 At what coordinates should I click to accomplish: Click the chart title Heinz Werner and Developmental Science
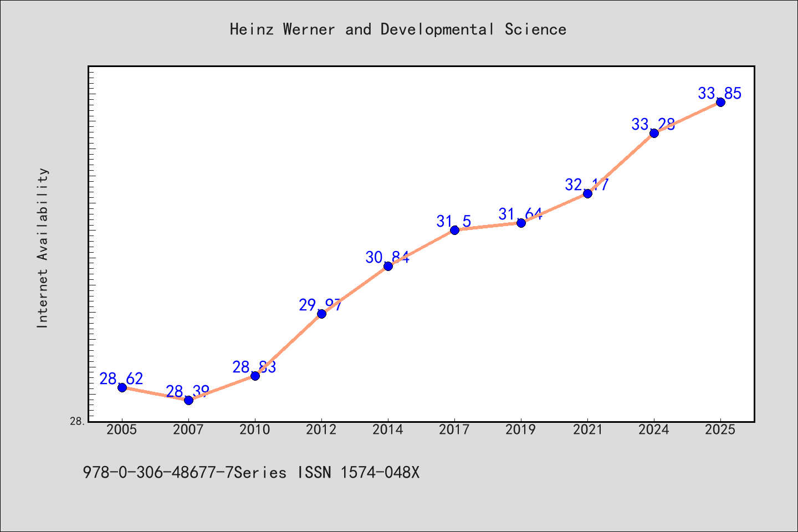click(398, 29)
